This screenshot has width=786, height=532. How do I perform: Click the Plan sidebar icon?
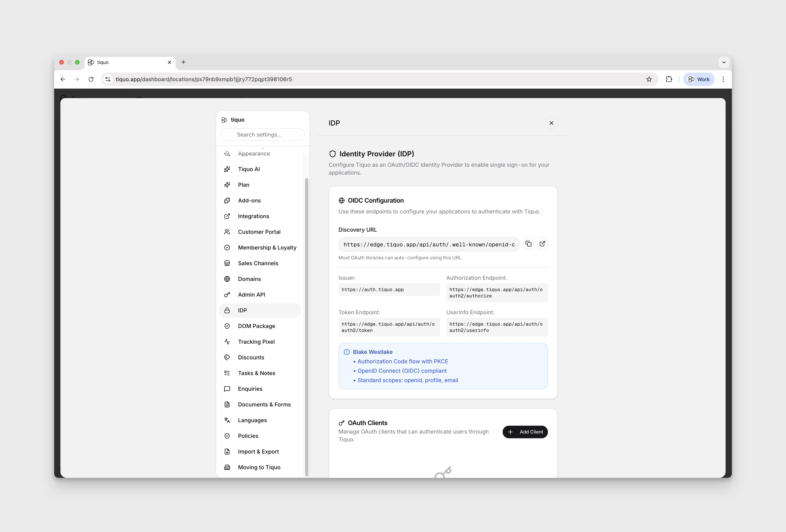coord(227,185)
